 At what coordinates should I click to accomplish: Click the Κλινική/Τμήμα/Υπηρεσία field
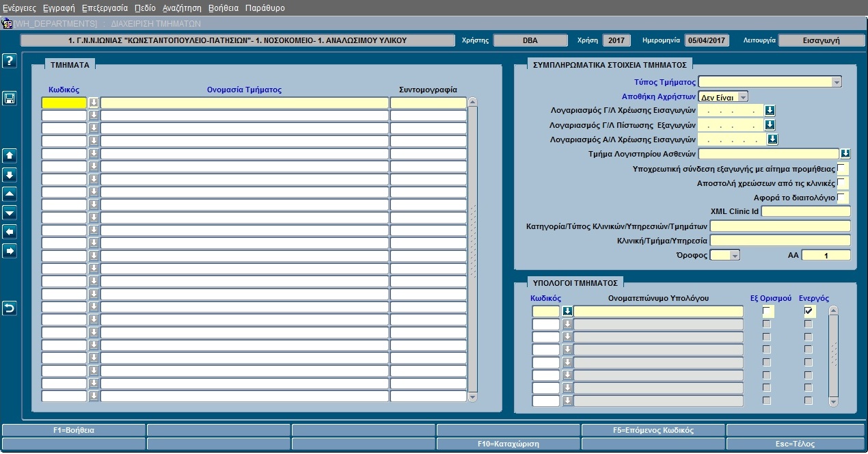[x=781, y=241]
